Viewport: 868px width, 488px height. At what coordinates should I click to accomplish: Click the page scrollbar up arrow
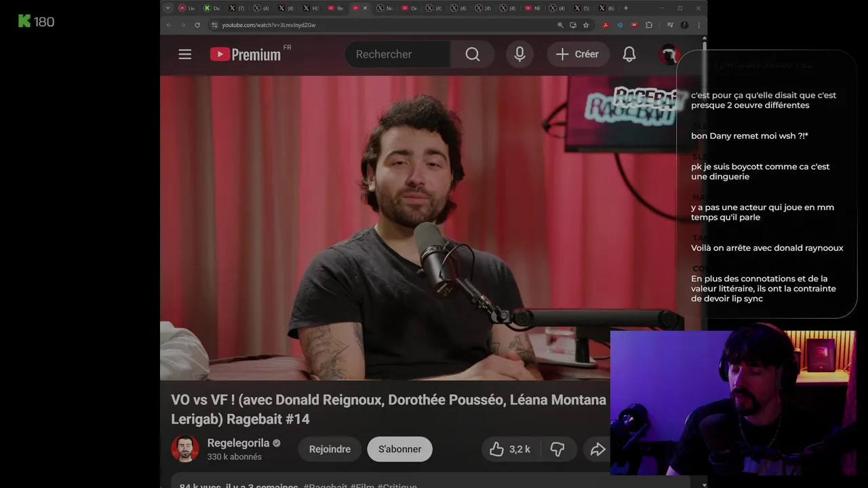[x=704, y=39]
